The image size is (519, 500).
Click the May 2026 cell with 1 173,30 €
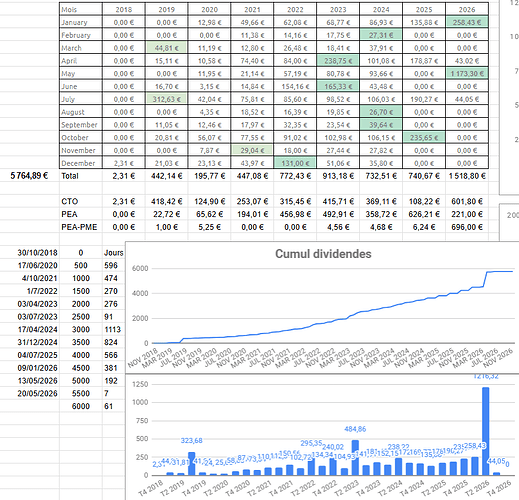click(467, 73)
